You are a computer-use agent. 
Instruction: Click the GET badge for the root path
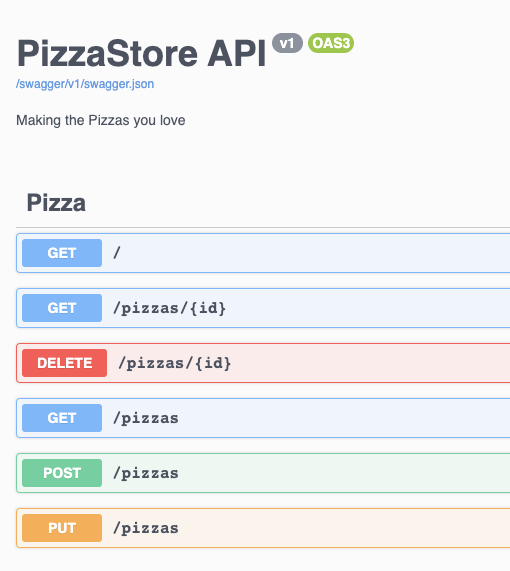pos(62,253)
